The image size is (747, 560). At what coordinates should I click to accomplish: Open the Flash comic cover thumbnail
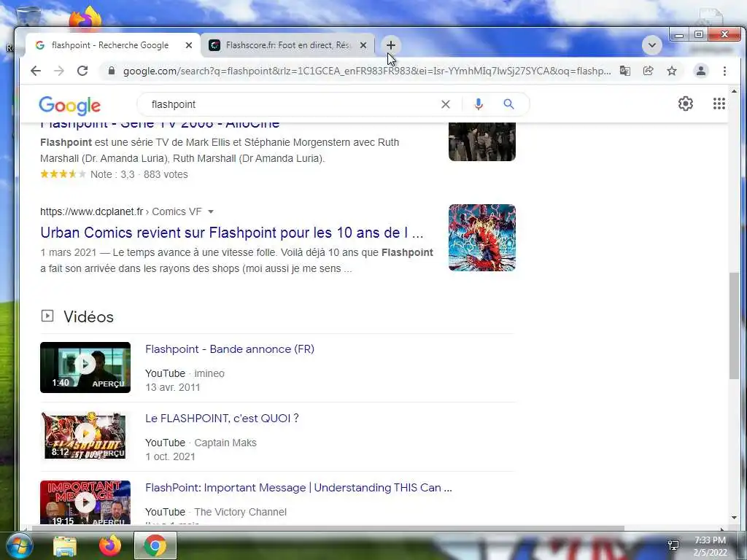(x=482, y=238)
